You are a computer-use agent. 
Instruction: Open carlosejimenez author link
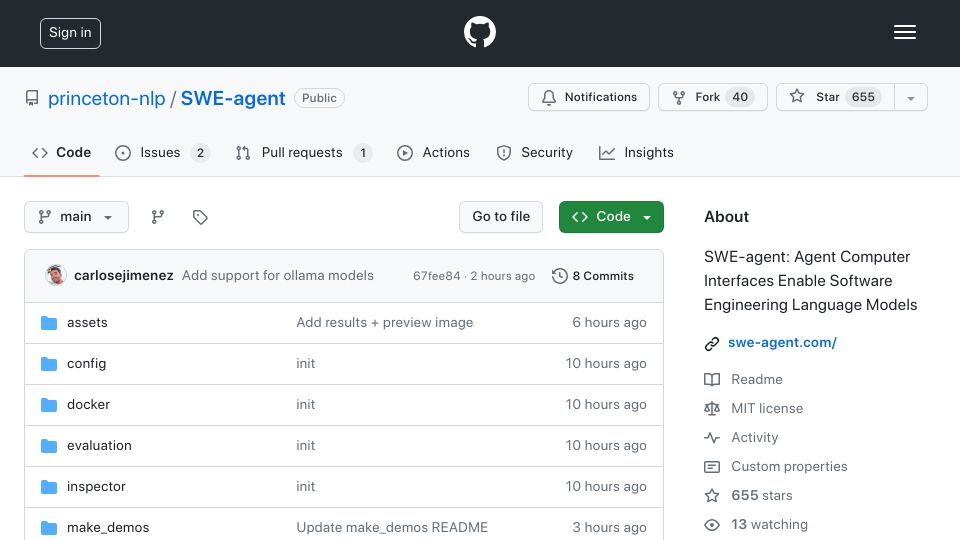(124, 276)
